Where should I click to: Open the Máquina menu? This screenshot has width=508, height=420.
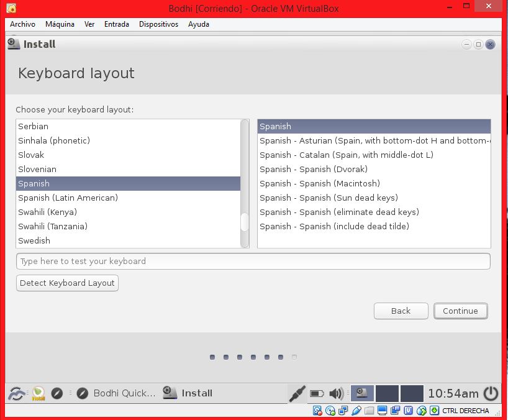pos(60,24)
